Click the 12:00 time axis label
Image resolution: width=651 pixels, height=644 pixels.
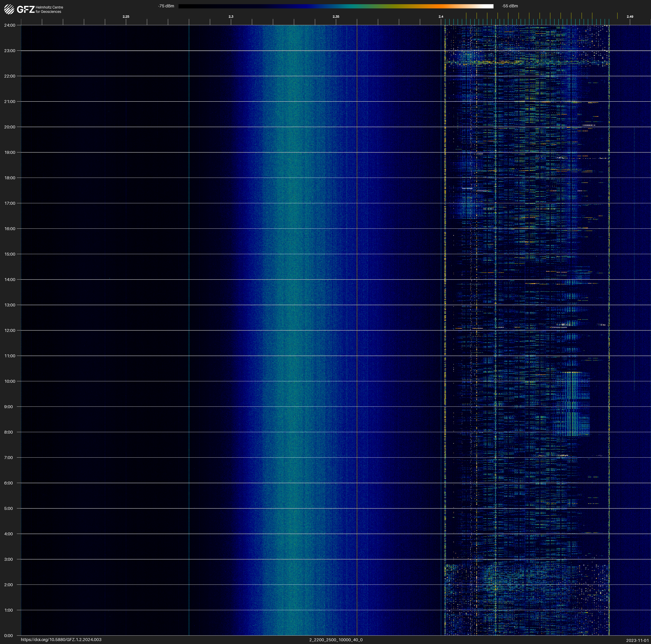(10, 330)
